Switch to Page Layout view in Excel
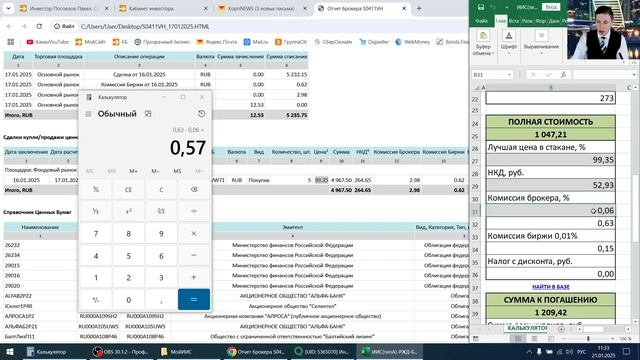 tap(534, 339)
